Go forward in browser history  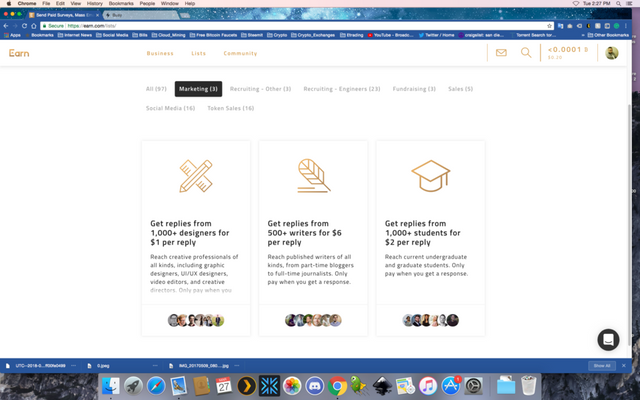tap(15, 26)
